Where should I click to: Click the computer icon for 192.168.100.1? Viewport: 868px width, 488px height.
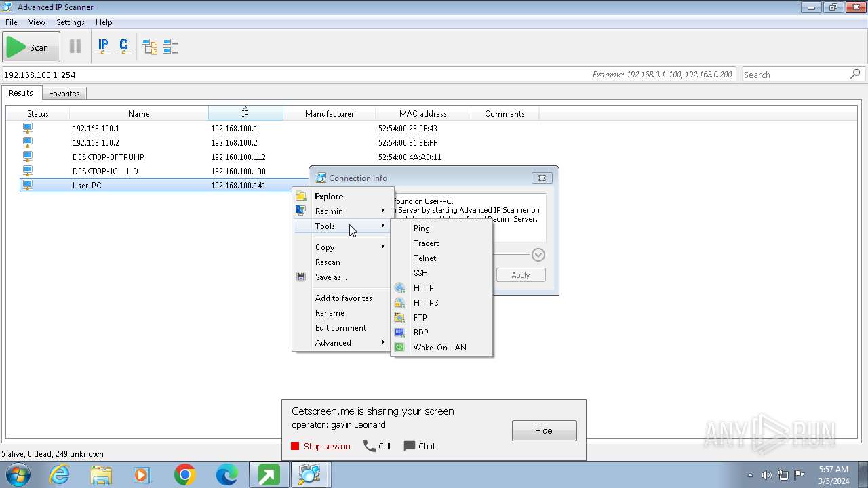(x=28, y=128)
